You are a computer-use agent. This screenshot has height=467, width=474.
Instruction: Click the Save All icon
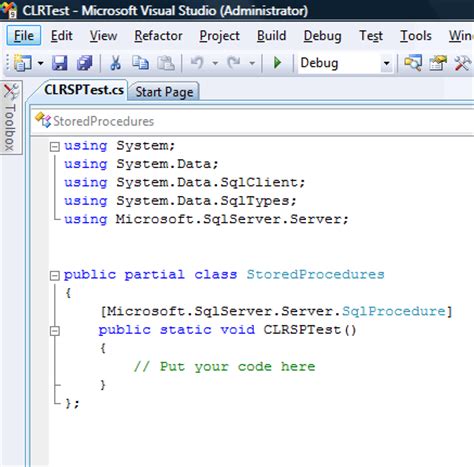pos(84,63)
